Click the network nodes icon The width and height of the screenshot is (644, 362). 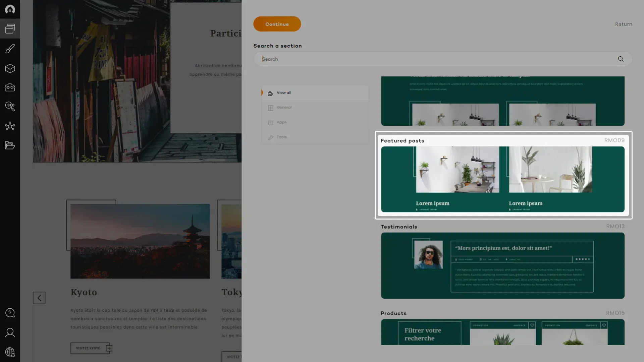[x=10, y=126]
